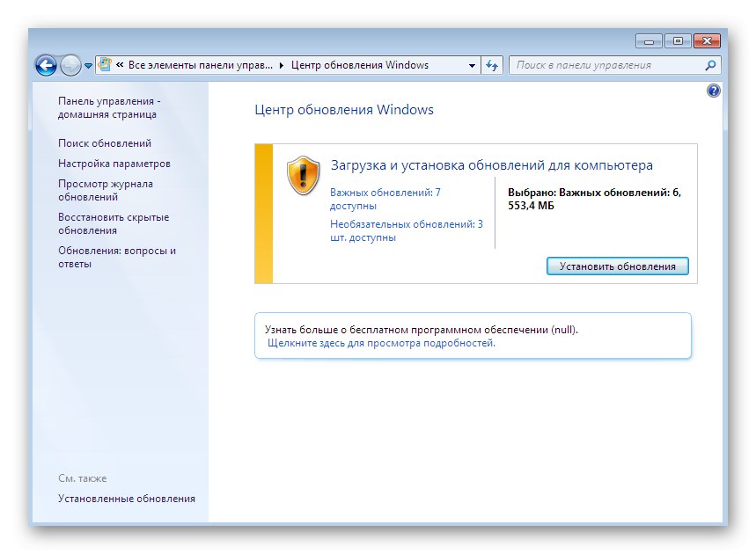
Task: Open Поиск обновлений in the sidebar
Action: [102, 142]
